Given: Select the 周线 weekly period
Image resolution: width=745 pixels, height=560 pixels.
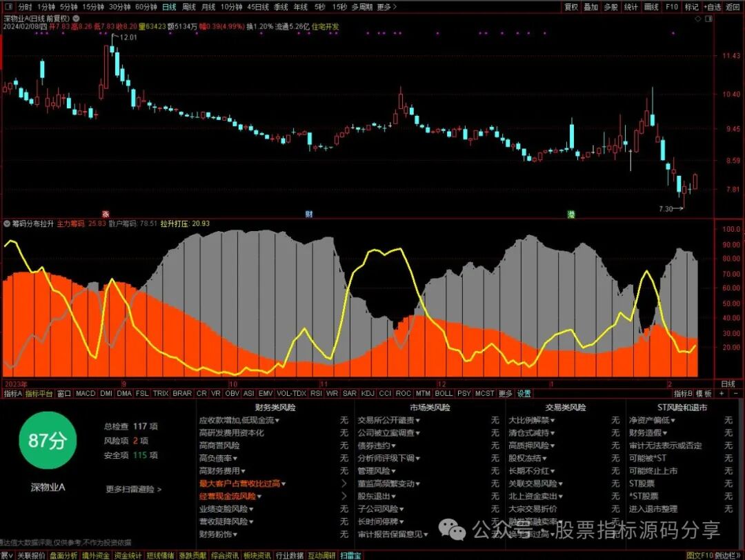Looking at the screenshot, I should point(188,7).
